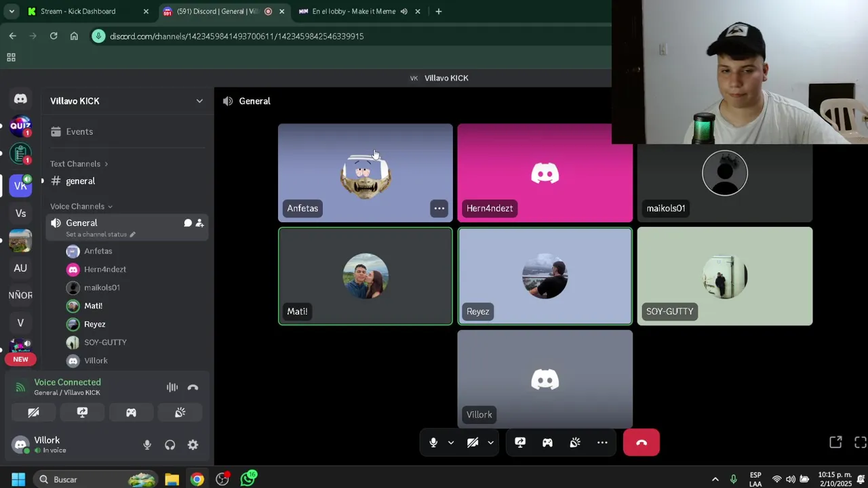
Task: Select the V server in sidebar
Action: click(20, 323)
